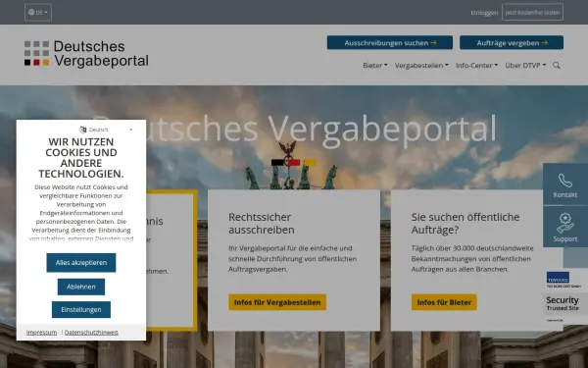This screenshot has height=368, width=588.
Task: Expand the Info-Center menu
Action: coord(476,66)
